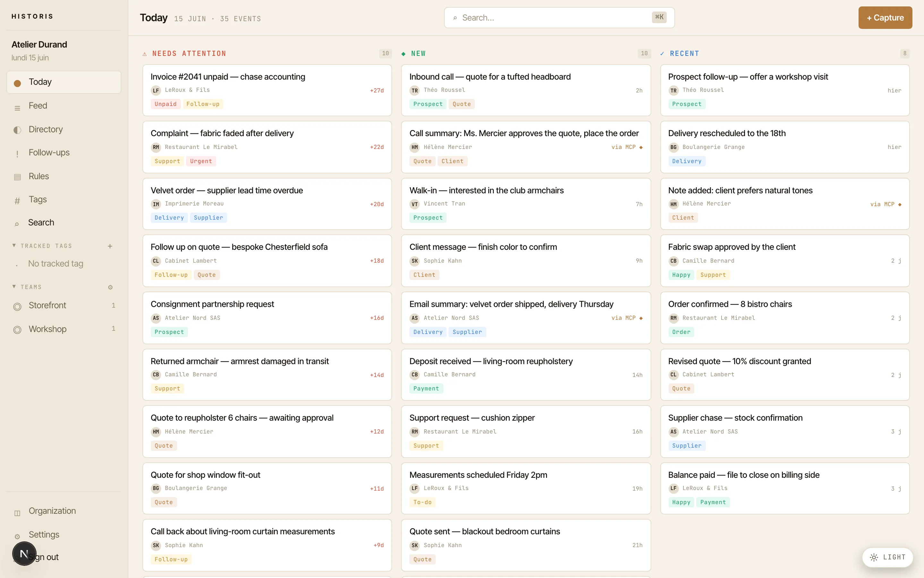Screen dimensions: 924x578
Task: Open Invoice #2041 unpaid card
Action: (x=267, y=90)
